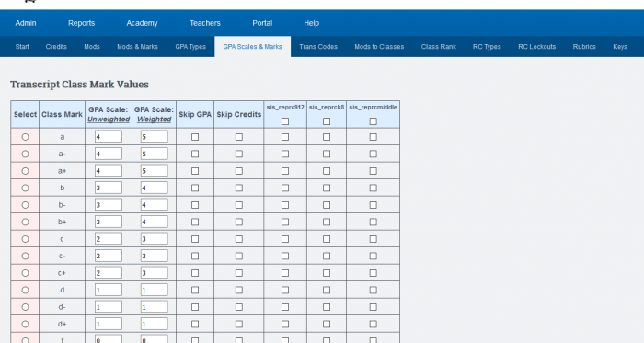Screen dimensions: 644x343
Task: Open the Admin menu
Action: (x=26, y=23)
